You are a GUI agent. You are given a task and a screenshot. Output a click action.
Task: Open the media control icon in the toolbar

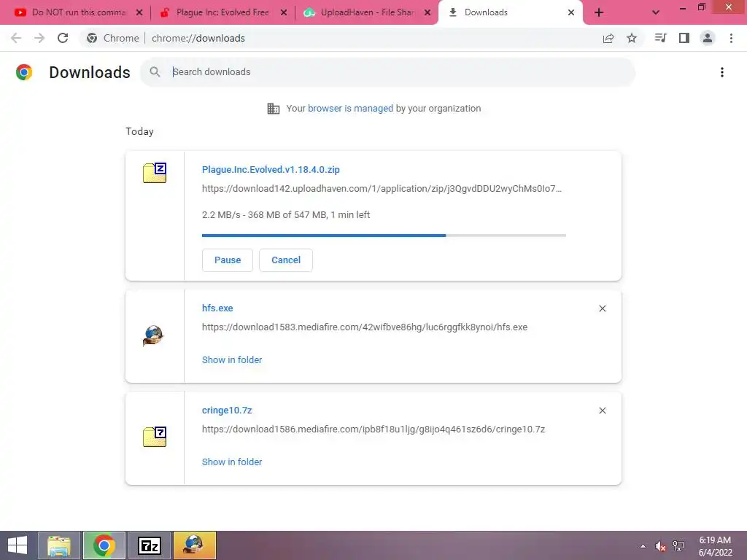pos(660,38)
